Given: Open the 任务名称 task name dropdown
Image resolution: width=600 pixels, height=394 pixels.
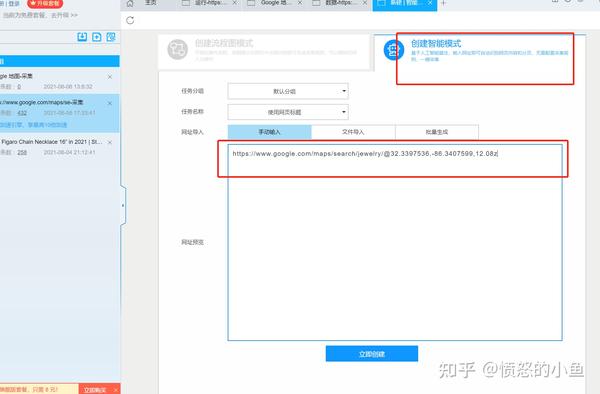Looking at the screenshot, I should tap(288, 112).
